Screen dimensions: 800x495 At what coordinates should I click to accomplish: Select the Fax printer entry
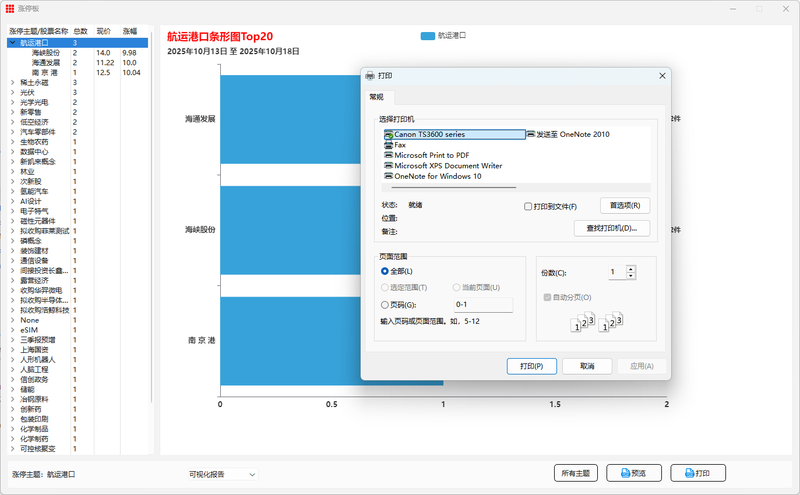pyautogui.click(x=395, y=145)
